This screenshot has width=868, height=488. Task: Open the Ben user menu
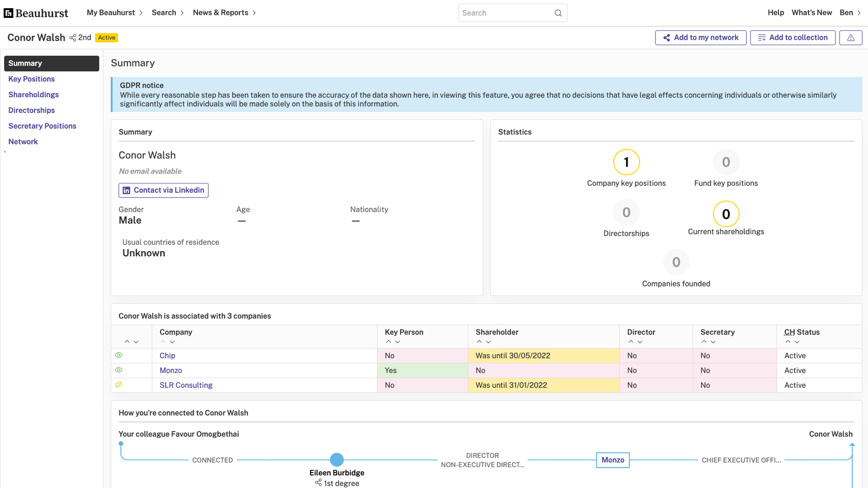(850, 13)
